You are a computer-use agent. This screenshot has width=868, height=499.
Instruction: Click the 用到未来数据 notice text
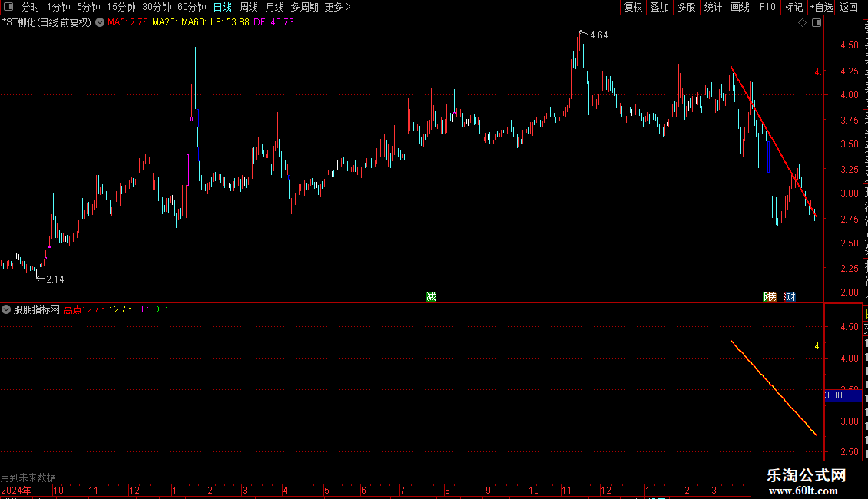click(28, 478)
